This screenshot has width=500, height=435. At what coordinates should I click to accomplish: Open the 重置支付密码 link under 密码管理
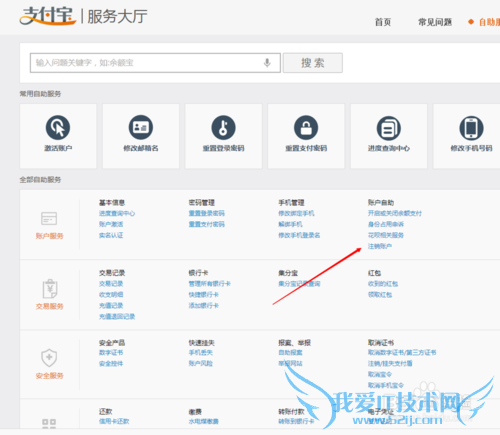pyautogui.click(x=207, y=224)
